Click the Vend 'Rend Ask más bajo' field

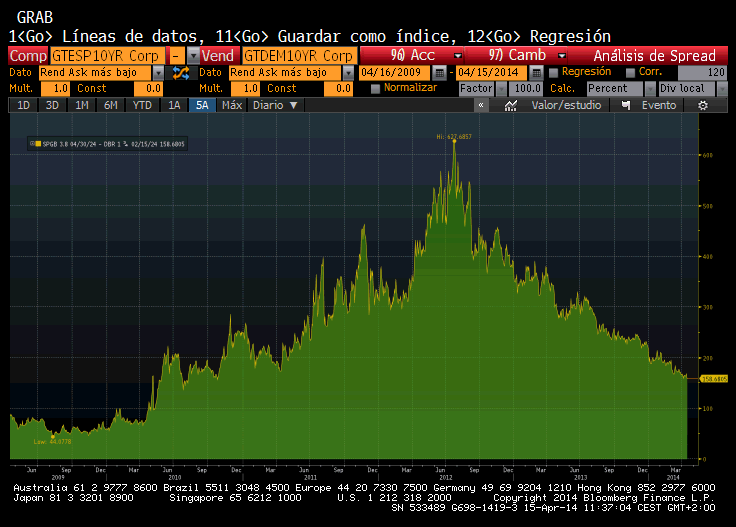click(285, 73)
